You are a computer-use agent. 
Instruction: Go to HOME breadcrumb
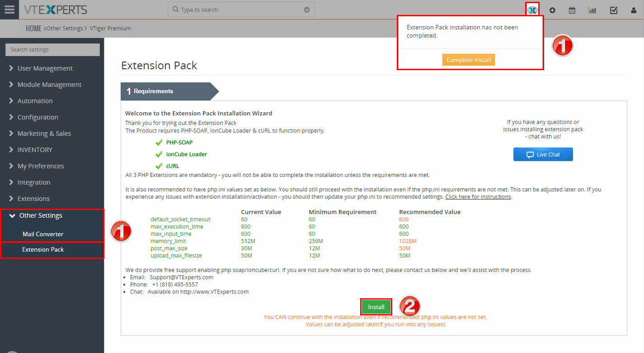[33, 28]
